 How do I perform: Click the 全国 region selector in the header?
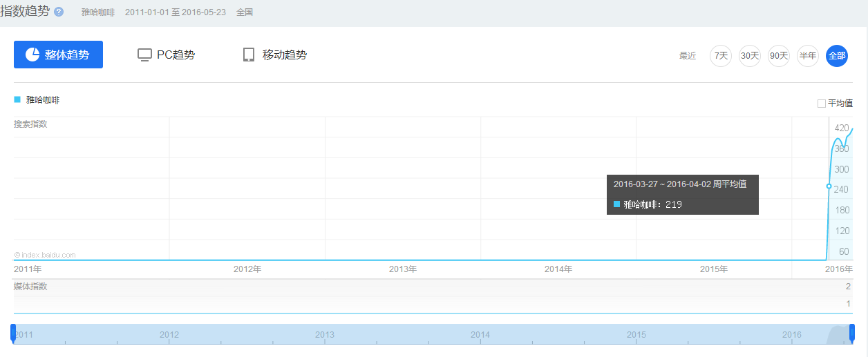coord(245,12)
